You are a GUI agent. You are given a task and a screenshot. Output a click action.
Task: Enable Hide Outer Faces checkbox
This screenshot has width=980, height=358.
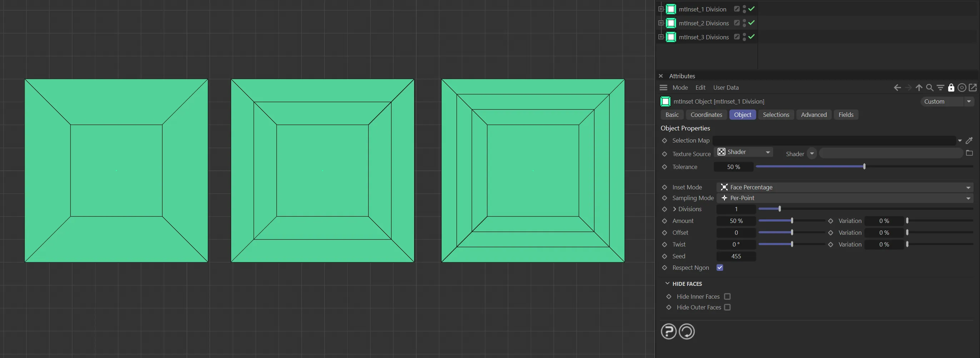(727, 307)
